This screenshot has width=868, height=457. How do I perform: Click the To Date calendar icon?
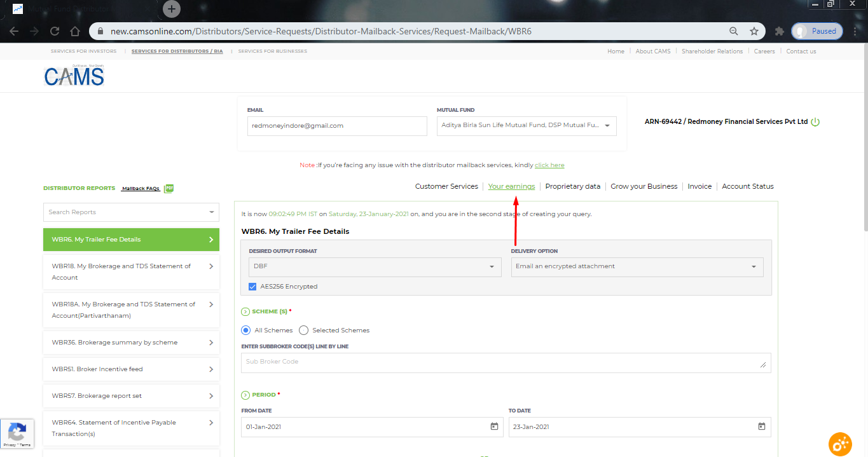tap(761, 426)
